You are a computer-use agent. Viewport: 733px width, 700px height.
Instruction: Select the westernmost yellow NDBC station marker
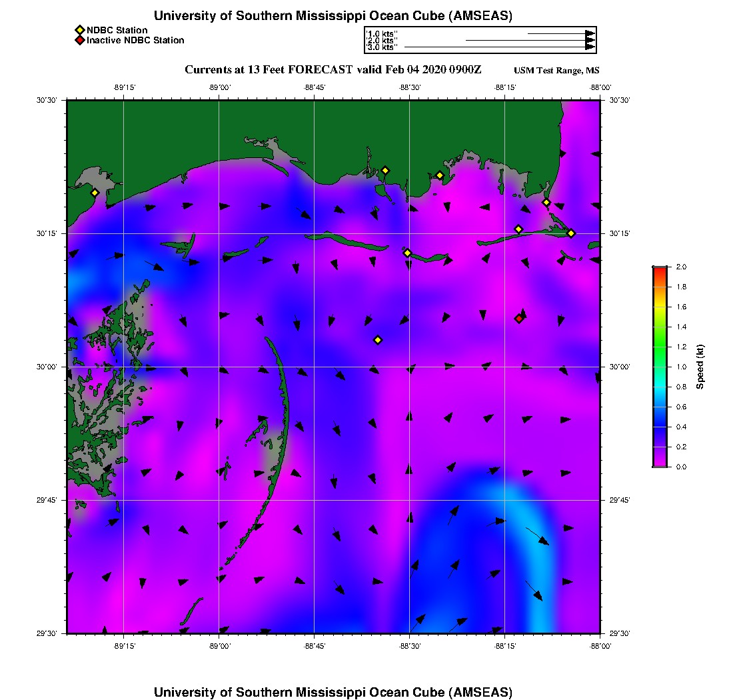click(x=95, y=193)
